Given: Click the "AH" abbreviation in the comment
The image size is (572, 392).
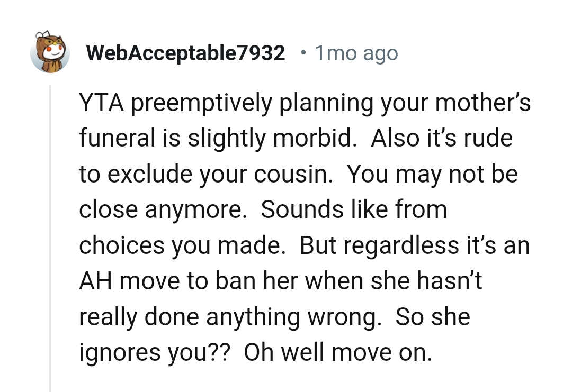Looking at the screenshot, I should tap(96, 281).
